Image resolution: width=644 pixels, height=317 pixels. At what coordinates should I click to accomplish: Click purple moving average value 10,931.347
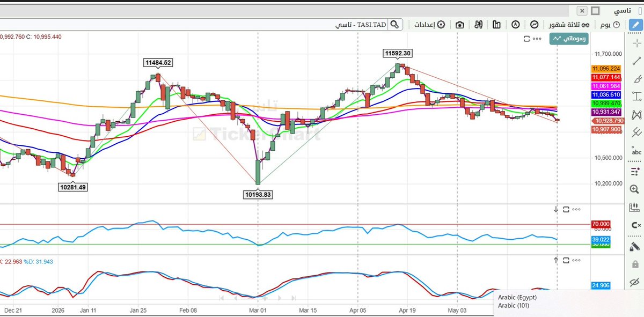click(606, 112)
